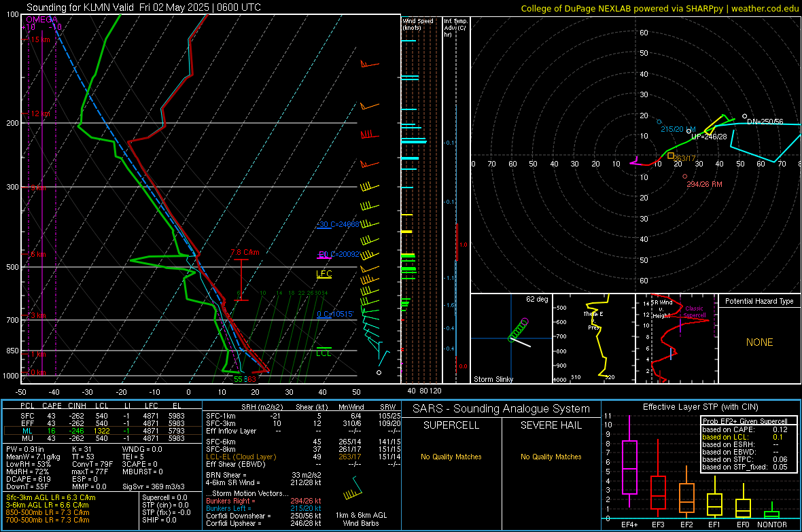
Task: Click the 850-500mb LR = 7.3 C/km line
Action: point(48,512)
